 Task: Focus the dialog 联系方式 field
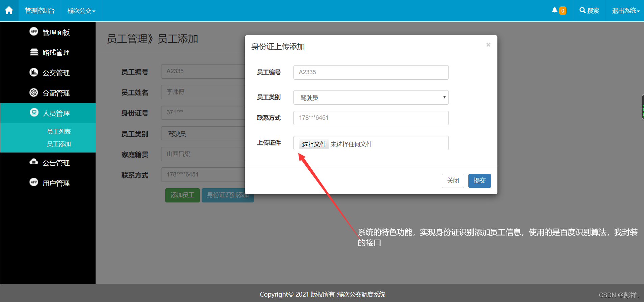coord(371,118)
